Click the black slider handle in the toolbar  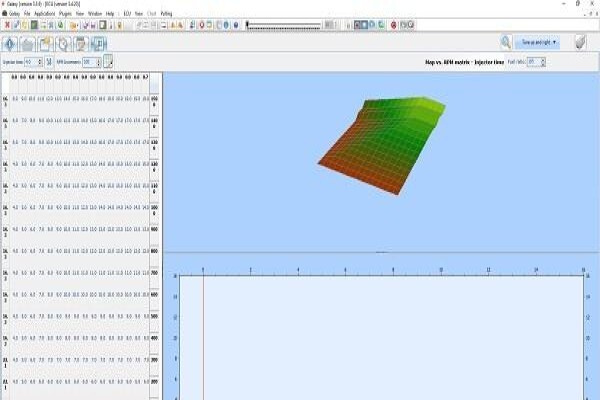click(x=247, y=25)
